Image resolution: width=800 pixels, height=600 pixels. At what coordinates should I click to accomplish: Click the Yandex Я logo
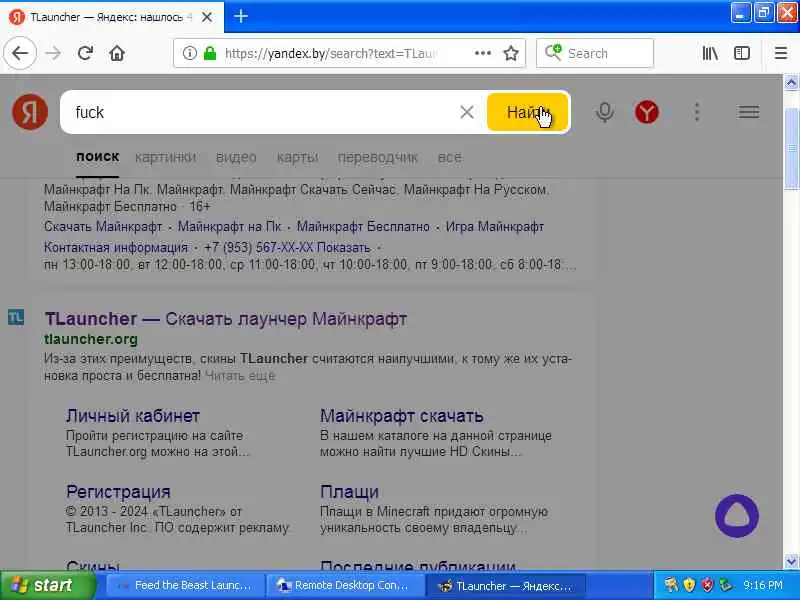[30, 112]
